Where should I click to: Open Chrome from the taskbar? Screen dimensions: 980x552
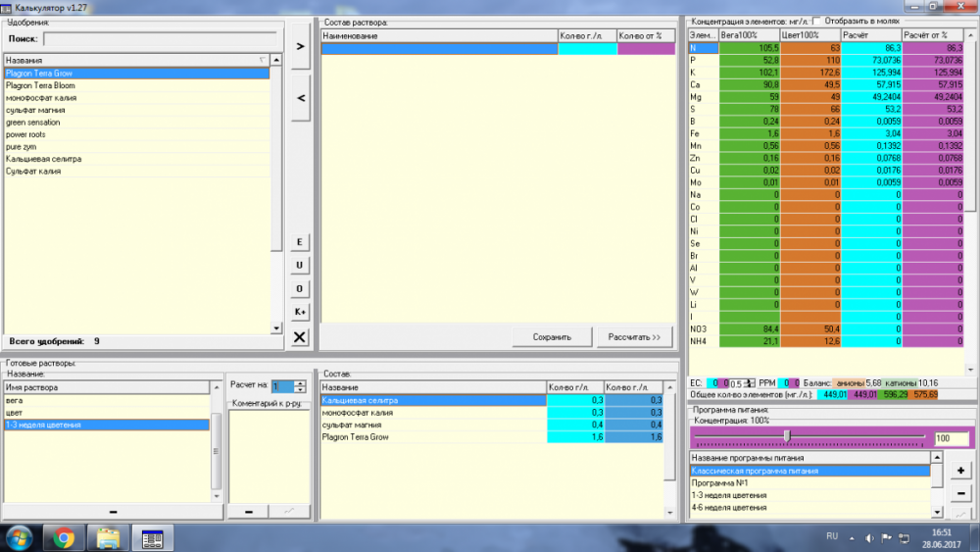(x=63, y=537)
